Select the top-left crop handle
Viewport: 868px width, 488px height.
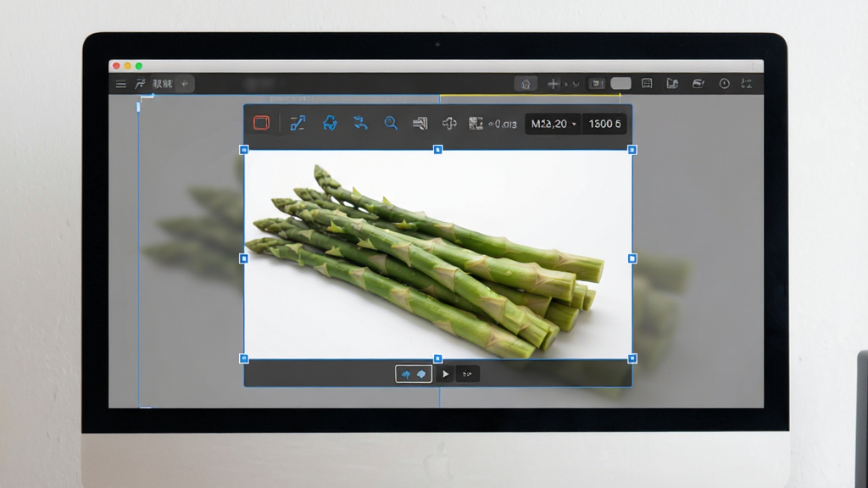244,150
